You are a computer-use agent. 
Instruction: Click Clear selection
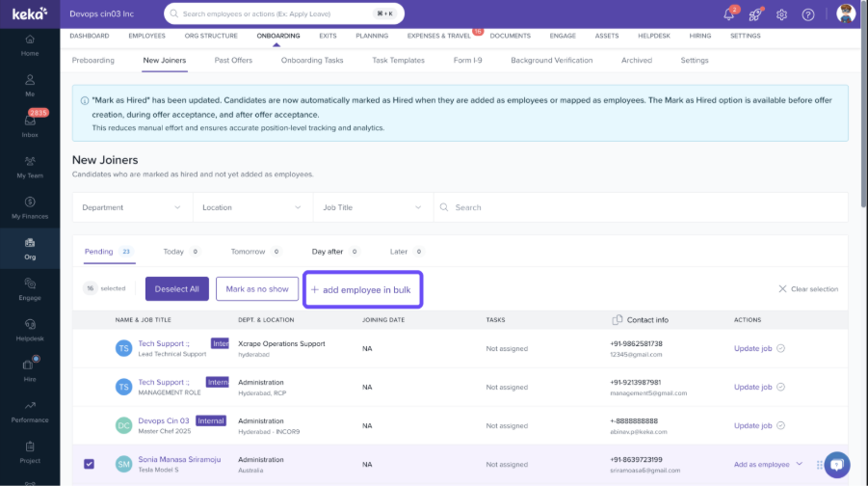point(808,288)
